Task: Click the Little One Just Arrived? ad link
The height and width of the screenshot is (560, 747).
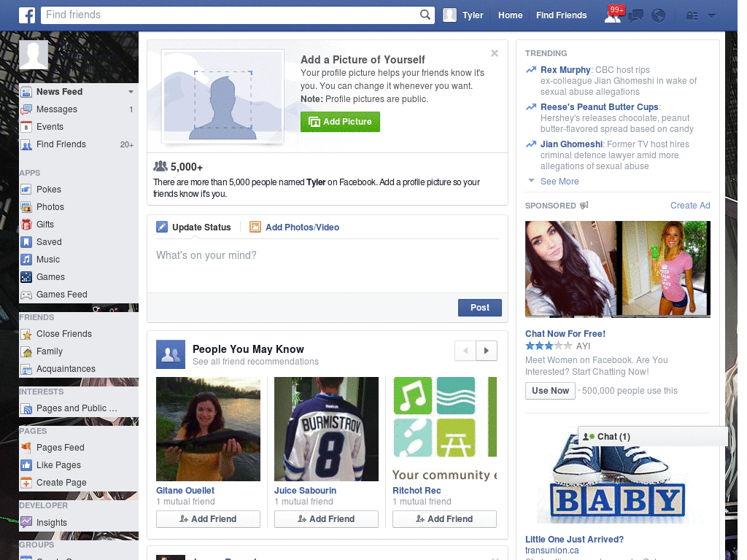Action: [x=574, y=540]
